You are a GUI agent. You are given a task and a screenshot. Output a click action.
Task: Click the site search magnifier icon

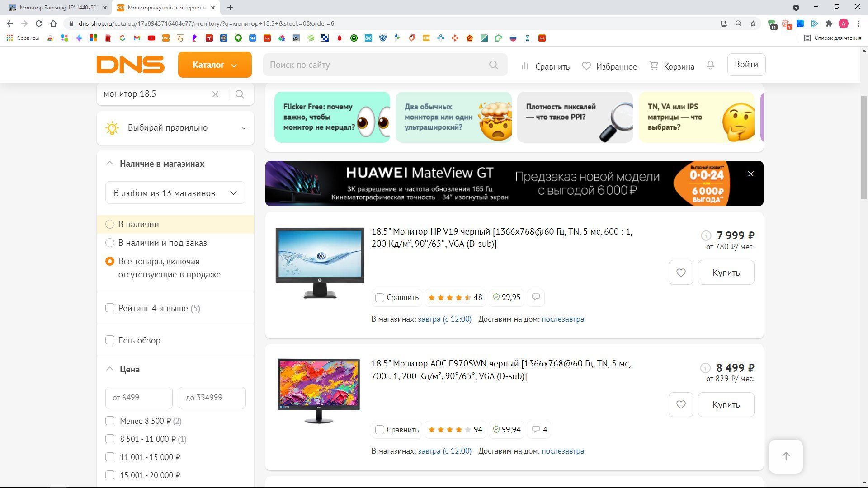point(494,65)
